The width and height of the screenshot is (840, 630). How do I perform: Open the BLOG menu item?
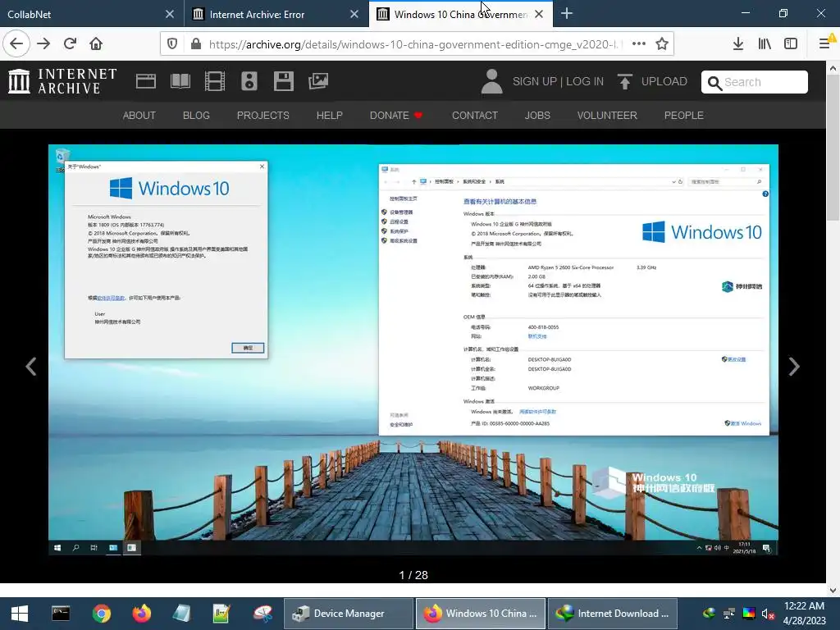point(196,115)
